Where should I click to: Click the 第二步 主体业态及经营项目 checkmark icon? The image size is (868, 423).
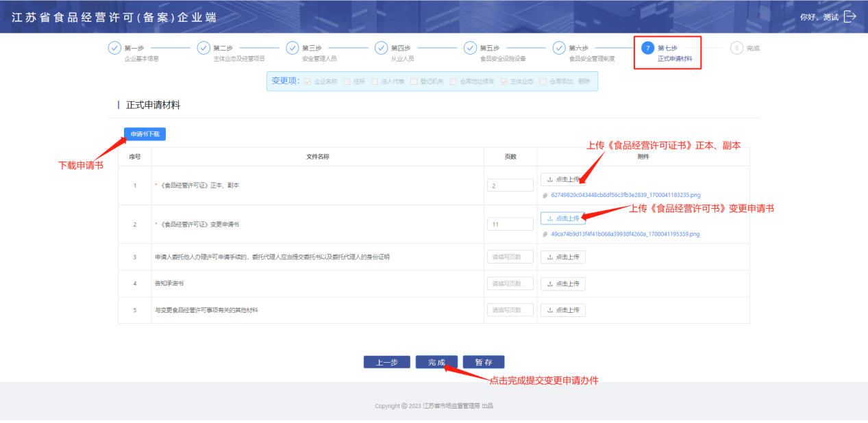[203, 48]
